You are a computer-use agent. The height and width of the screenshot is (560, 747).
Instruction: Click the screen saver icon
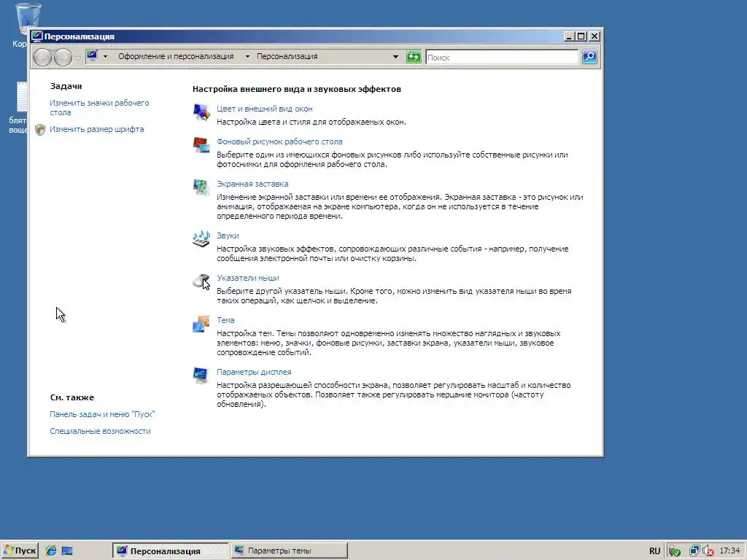point(201,187)
